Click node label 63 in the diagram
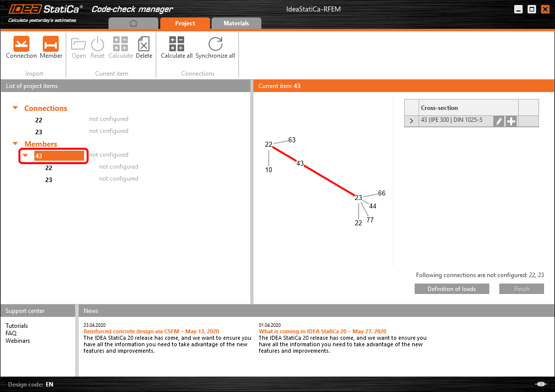The width and height of the screenshot is (555, 392). point(292,140)
